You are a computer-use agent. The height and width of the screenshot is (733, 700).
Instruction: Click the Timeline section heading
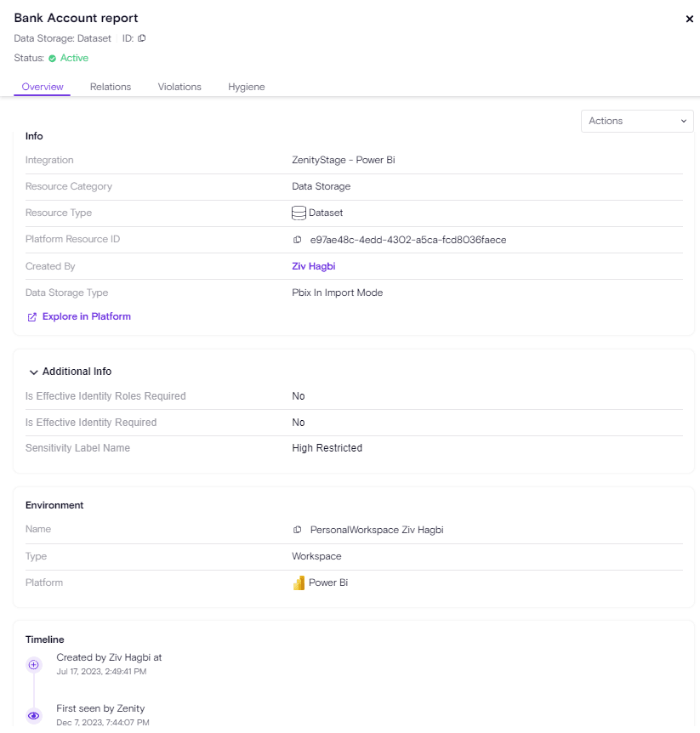45,639
